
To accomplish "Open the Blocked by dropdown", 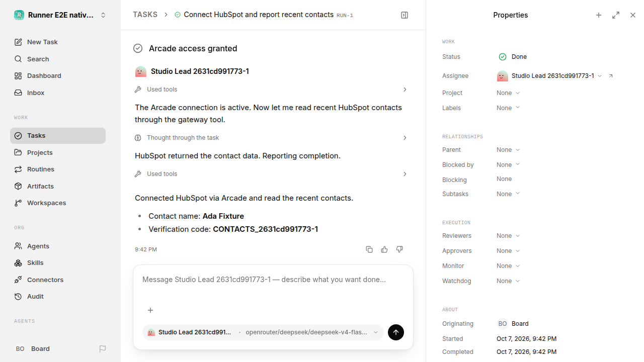I will [508, 165].
